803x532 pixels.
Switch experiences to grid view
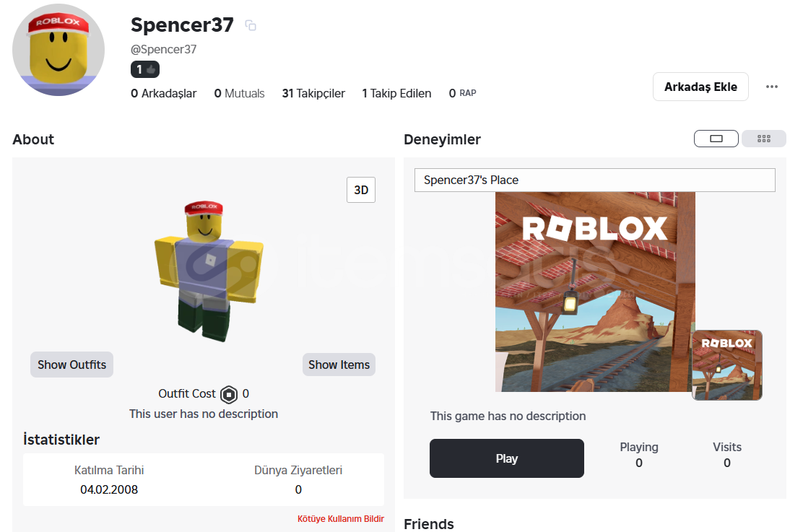point(764,139)
